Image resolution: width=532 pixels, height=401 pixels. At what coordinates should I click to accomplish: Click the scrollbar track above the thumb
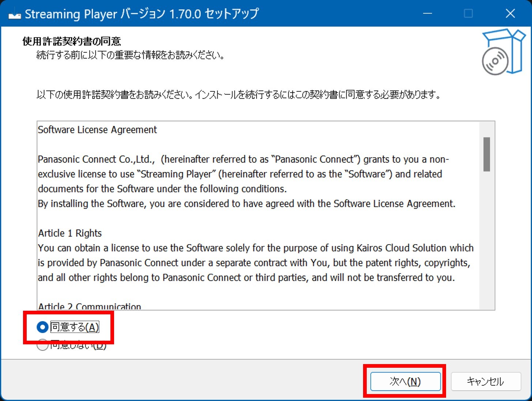pos(486,129)
